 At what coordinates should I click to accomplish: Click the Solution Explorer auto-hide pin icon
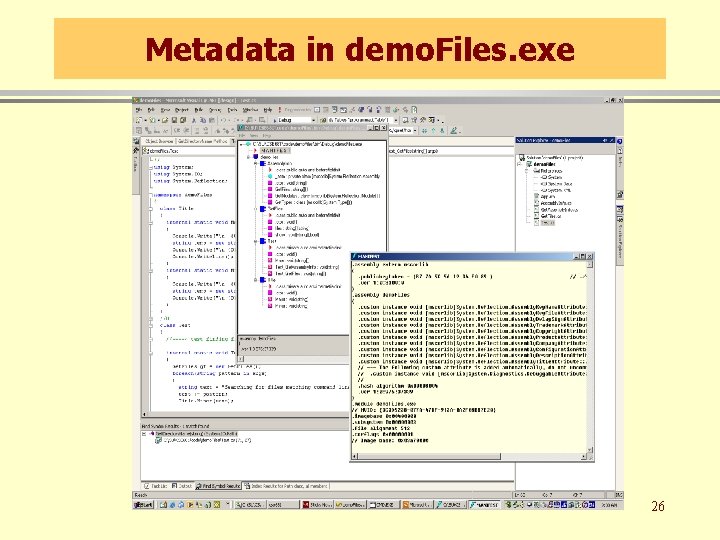click(605, 141)
